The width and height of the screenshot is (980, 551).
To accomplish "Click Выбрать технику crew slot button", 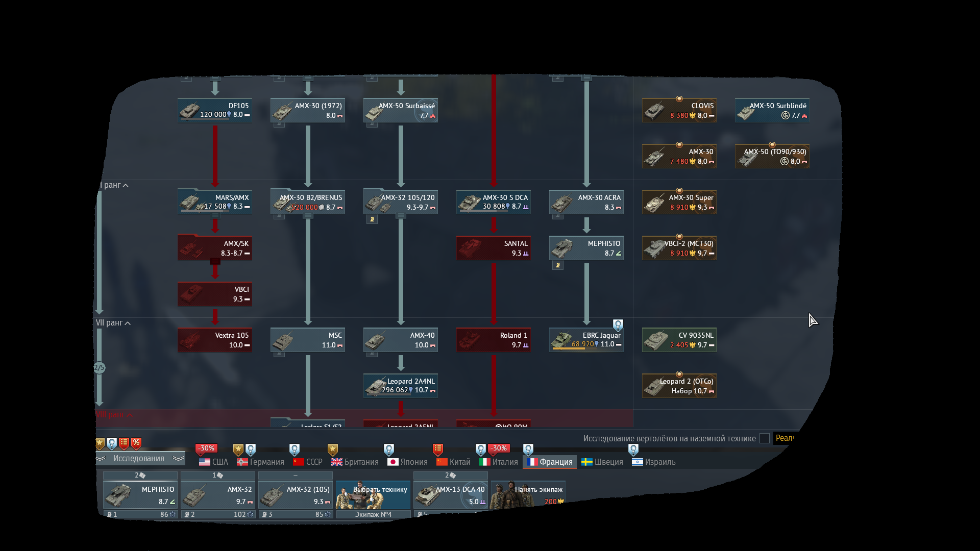I will (373, 495).
